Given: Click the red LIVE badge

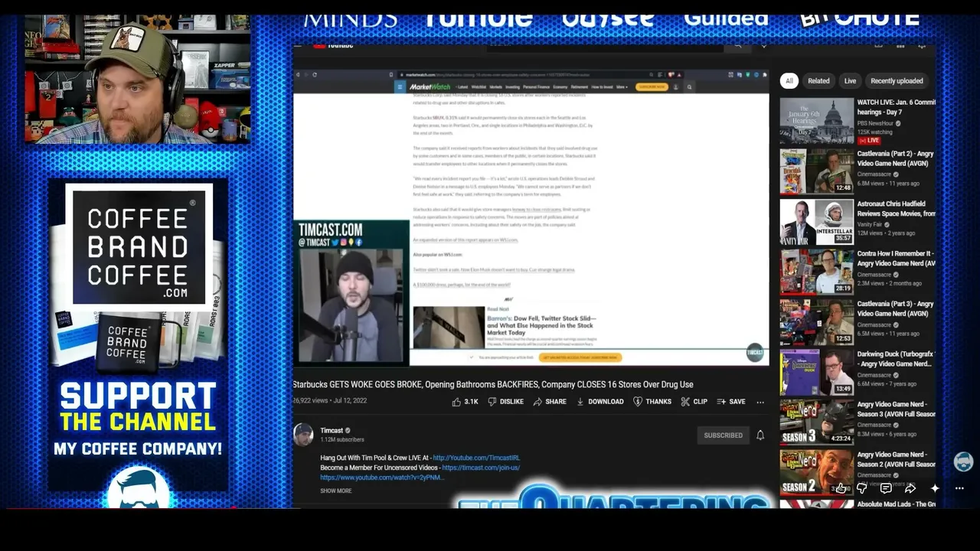Looking at the screenshot, I should click(x=869, y=141).
